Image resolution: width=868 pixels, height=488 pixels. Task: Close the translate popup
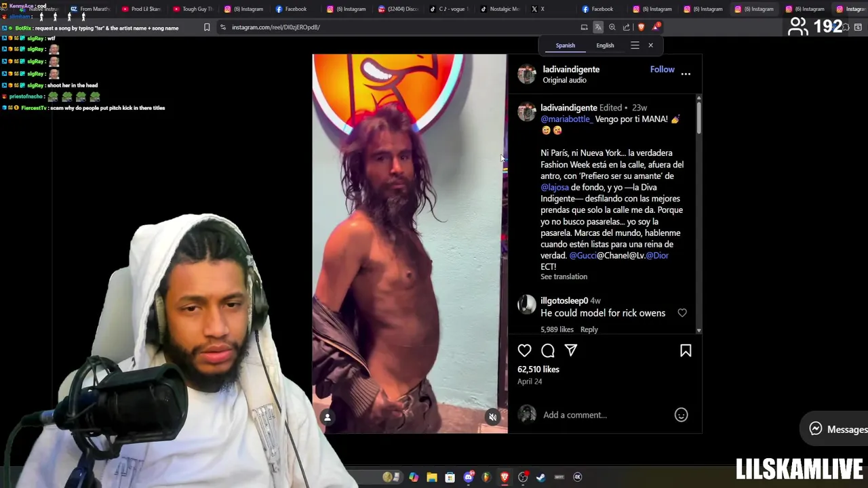650,45
